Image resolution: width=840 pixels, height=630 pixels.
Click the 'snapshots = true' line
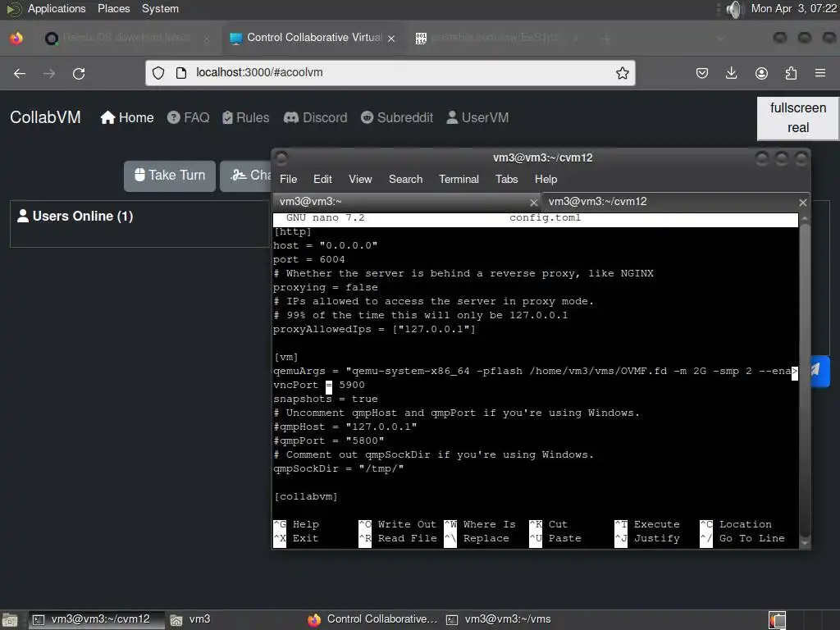(x=325, y=399)
